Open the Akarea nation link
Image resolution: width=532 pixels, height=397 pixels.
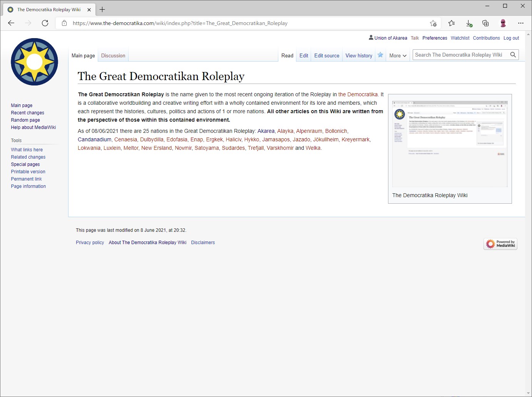click(x=266, y=131)
